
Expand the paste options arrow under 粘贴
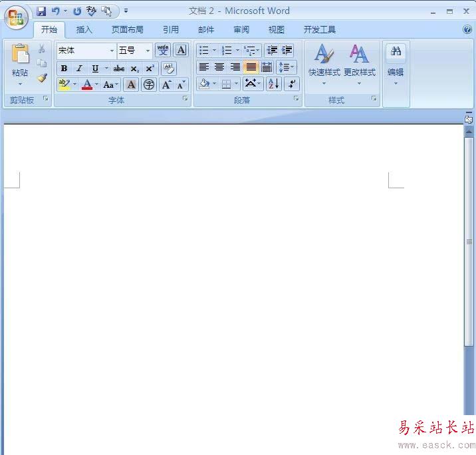[x=21, y=84]
